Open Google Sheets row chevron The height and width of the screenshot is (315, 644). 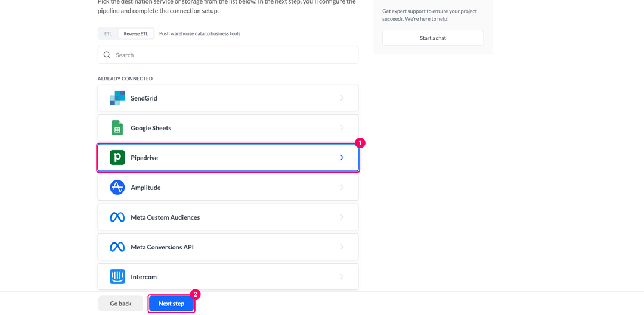point(342,128)
